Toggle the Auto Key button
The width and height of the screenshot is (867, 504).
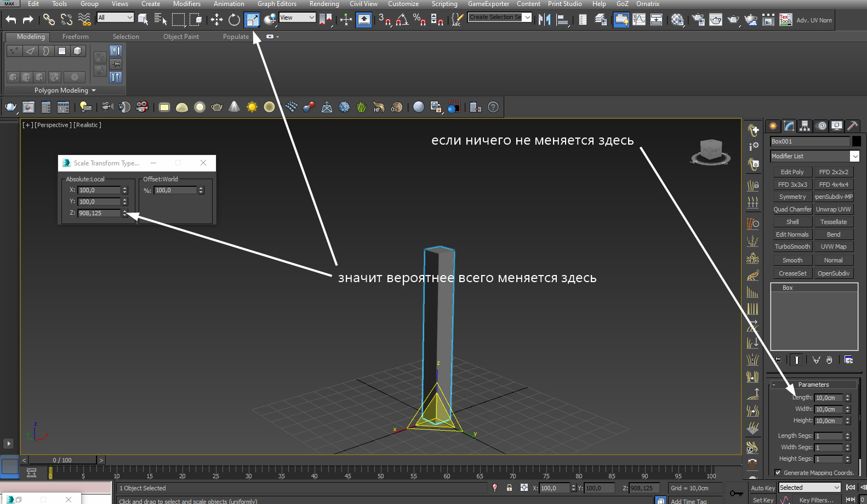(x=762, y=488)
